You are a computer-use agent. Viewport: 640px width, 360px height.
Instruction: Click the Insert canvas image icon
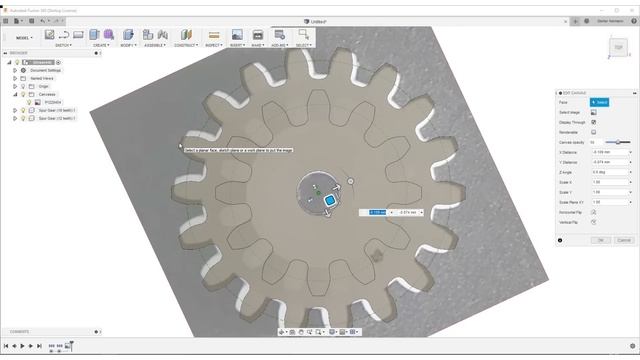point(237,35)
